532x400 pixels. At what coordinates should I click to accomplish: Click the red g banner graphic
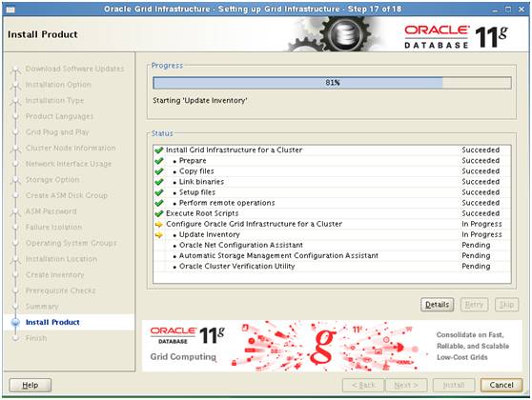click(x=322, y=346)
